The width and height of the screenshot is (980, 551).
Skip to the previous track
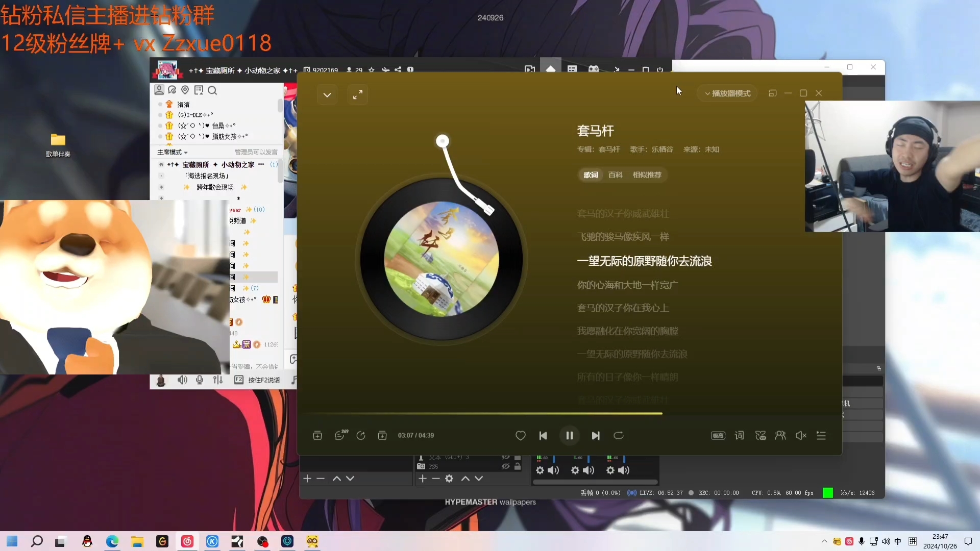pyautogui.click(x=543, y=435)
